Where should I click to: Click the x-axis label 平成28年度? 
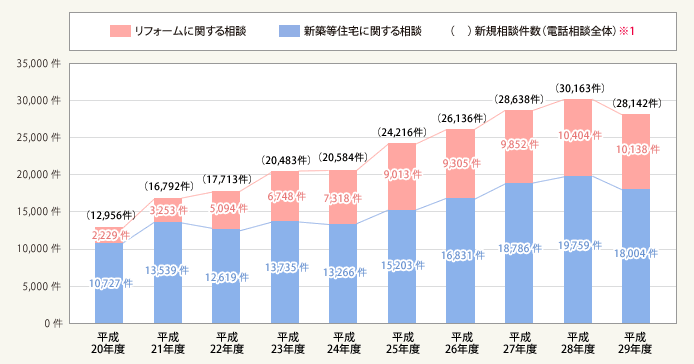click(x=578, y=344)
